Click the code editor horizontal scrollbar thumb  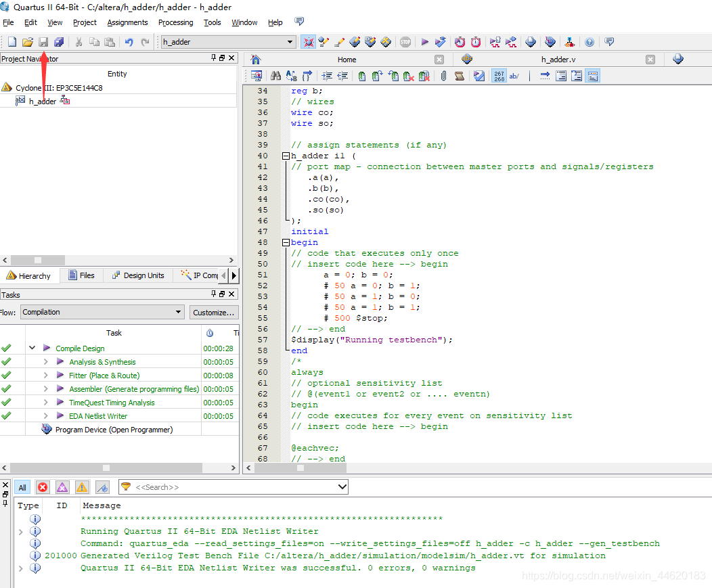pyautogui.click(x=301, y=468)
